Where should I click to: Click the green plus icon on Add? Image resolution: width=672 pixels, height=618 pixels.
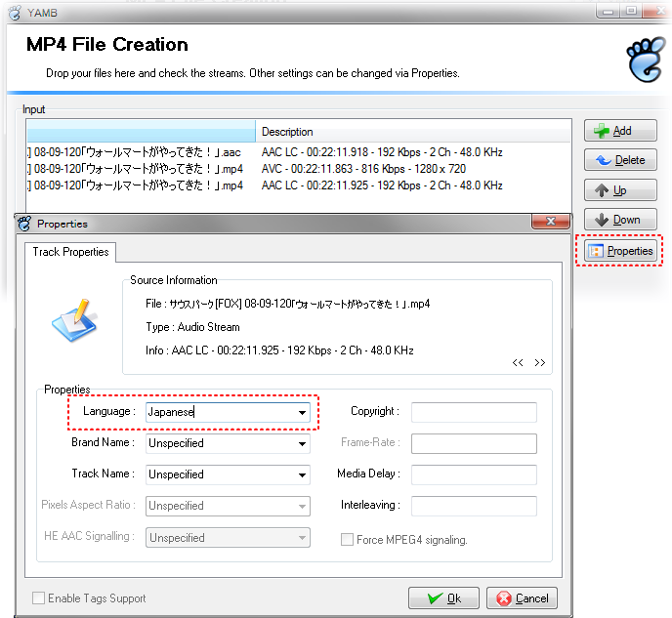[602, 131]
